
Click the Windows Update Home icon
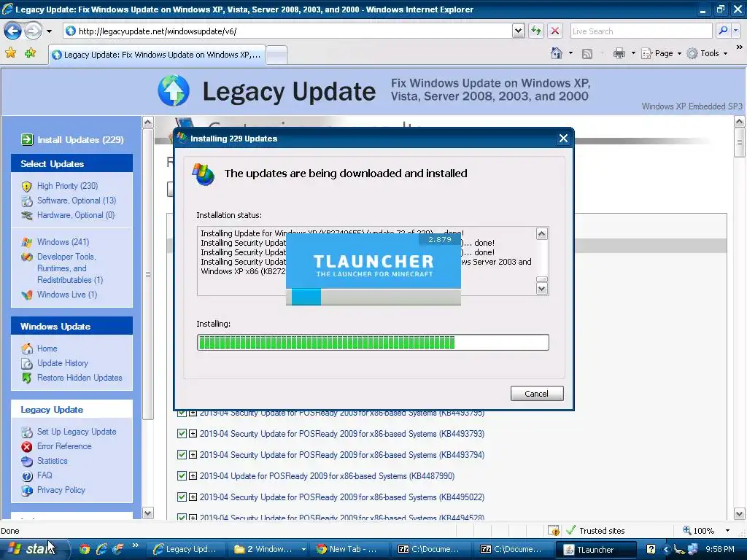27,349
